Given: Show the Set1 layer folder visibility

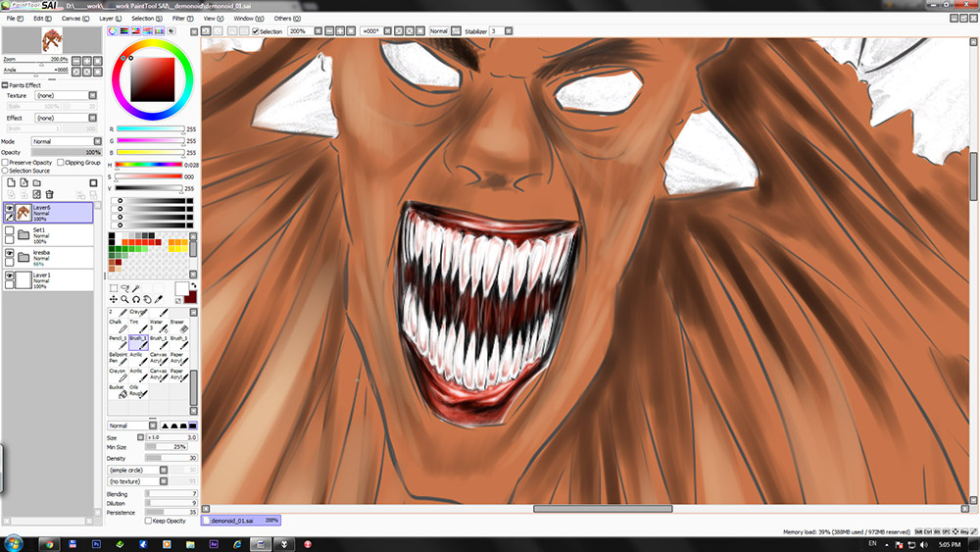Looking at the screenshot, I should (x=10, y=230).
